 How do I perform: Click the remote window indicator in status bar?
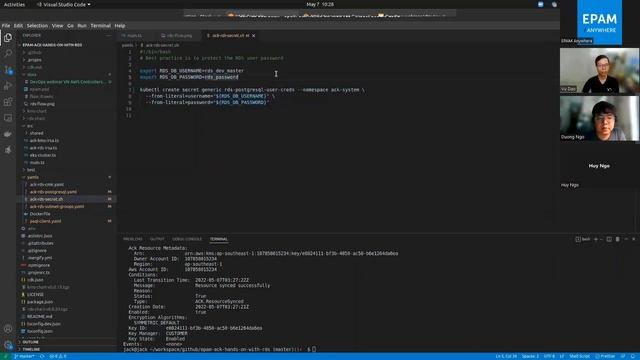[6, 356]
